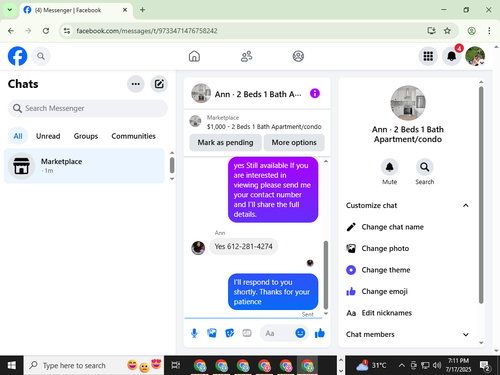Open the weather 31°C widget
Viewport: 500px width, 375px height.
[371, 366]
